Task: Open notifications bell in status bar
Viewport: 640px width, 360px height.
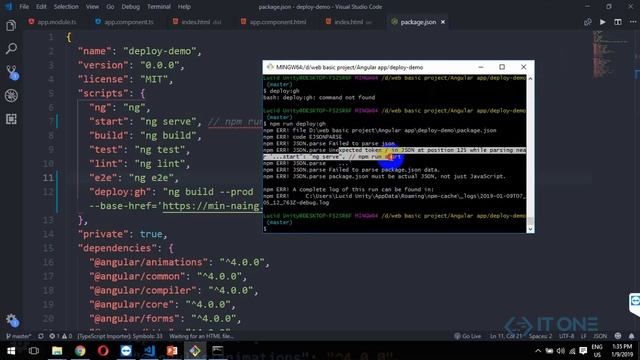Action: click(x=631, y=336)
